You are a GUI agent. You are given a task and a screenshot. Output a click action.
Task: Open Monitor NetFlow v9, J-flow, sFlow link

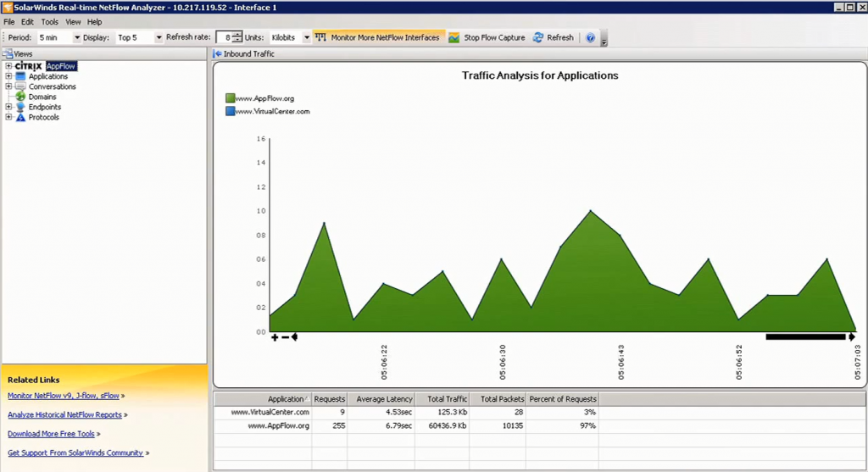(63, 396)
